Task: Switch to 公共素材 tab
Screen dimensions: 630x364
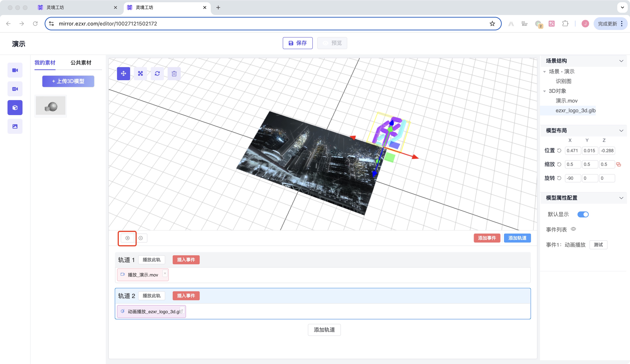Action: click(x=81, y=62)
